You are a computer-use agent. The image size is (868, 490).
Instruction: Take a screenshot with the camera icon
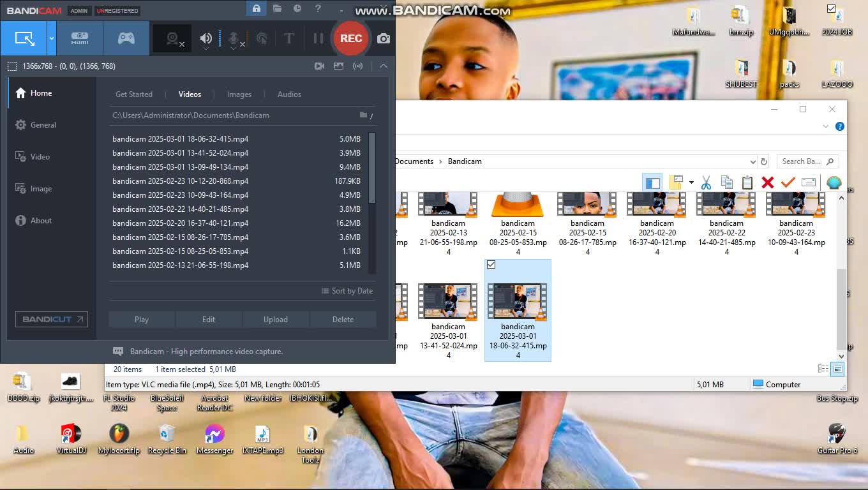(x=384, y=39)
